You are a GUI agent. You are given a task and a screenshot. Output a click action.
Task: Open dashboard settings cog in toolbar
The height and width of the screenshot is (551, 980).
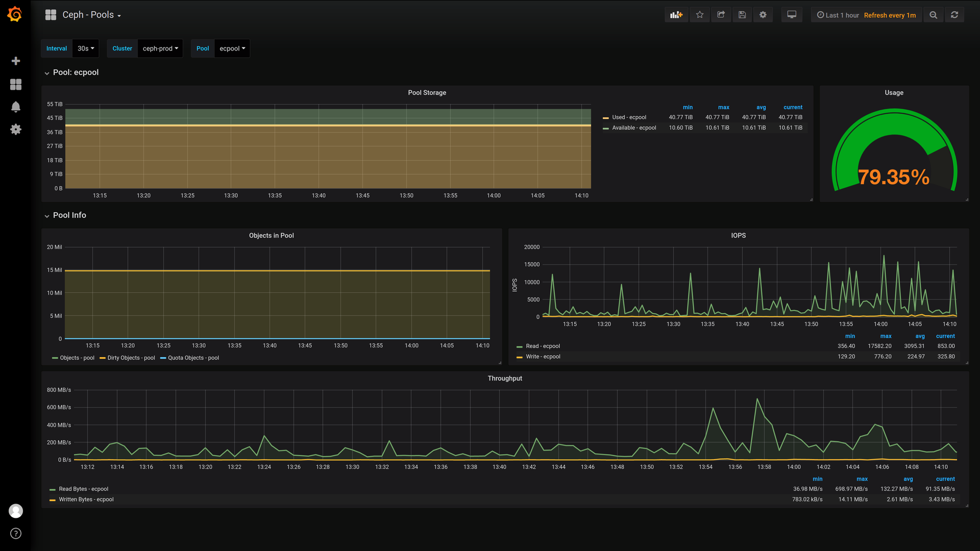click(x=763, y=15)
